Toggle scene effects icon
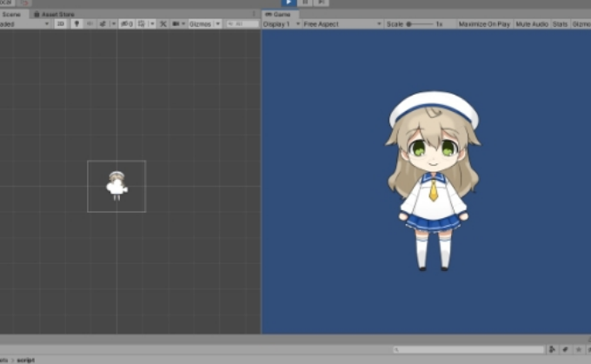 pos(103,24)
